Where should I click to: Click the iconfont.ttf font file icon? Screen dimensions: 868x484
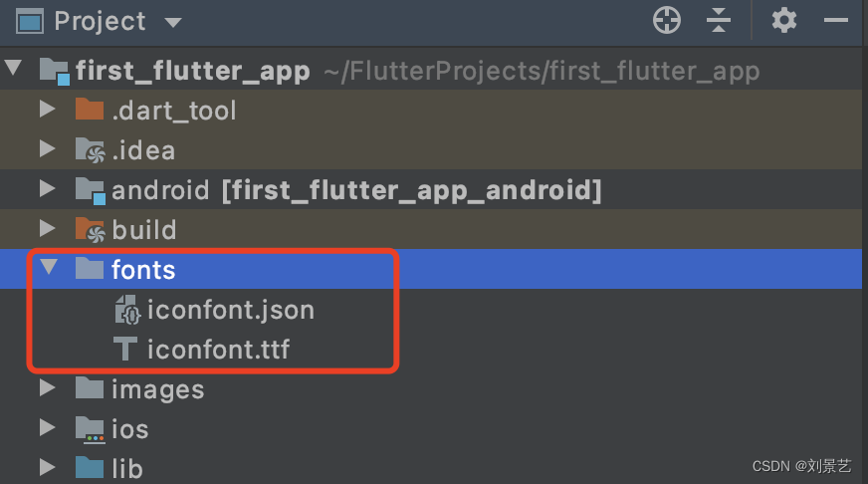[125, 349]
